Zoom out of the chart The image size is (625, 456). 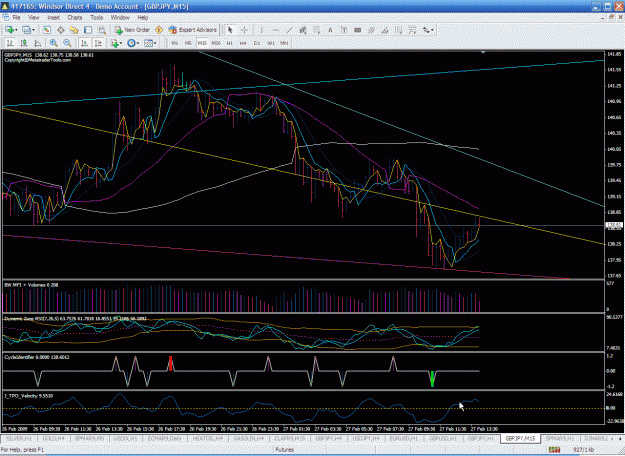tap(67, 43)
